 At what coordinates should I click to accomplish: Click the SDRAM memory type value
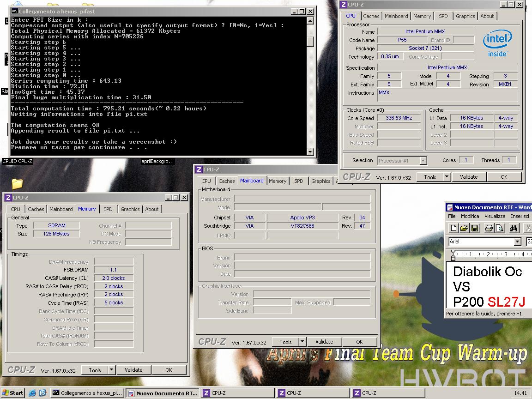56,226
